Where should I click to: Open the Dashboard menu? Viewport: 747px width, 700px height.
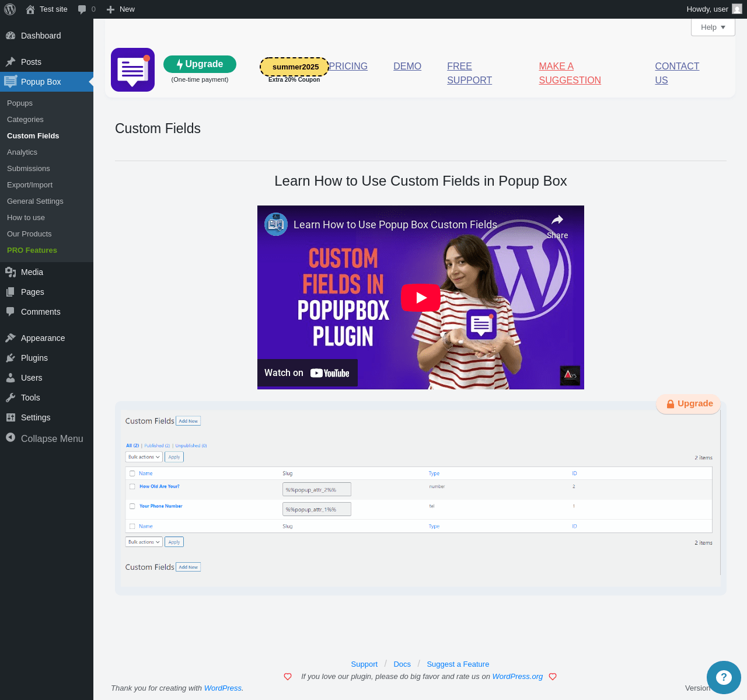tap(47, 36)
